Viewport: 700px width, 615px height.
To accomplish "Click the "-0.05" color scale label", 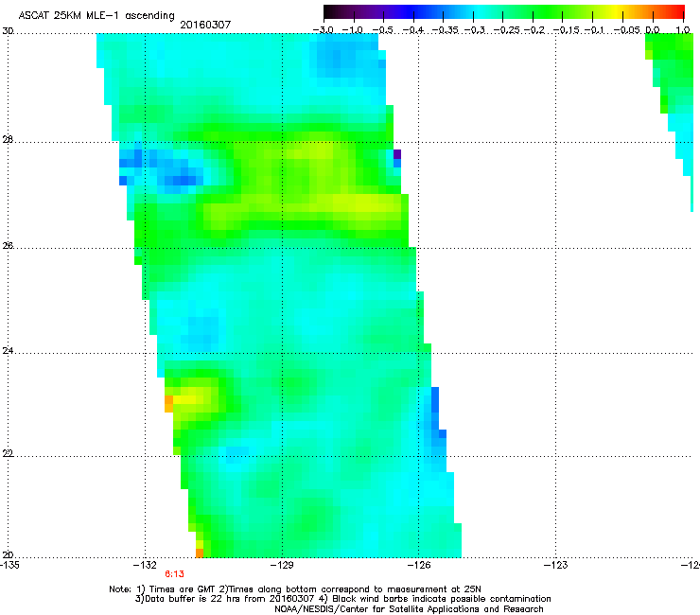I will click(627, 30).
